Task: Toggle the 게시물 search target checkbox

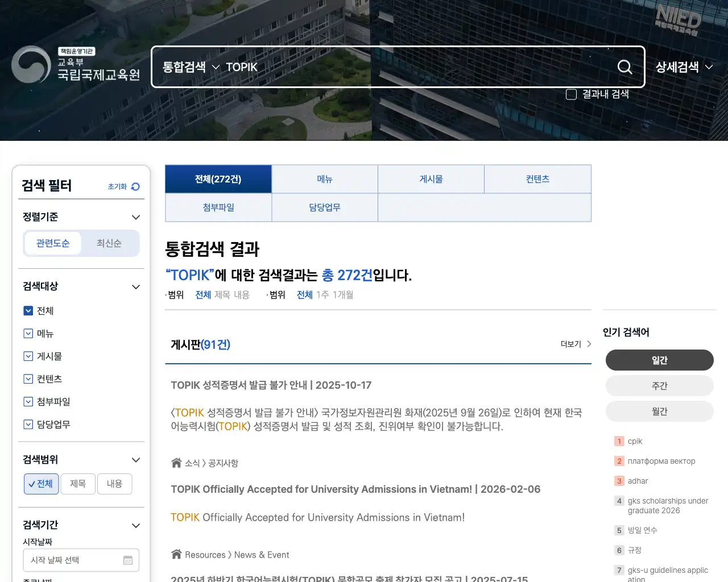Action: coord(28,356)
